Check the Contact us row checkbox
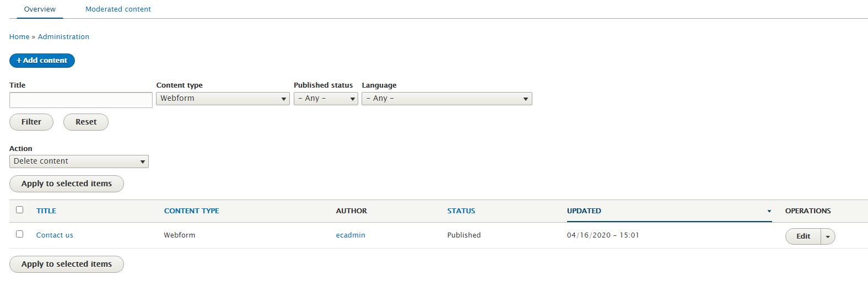This screenshot has height=291, width=868. (x=20, y=234)
